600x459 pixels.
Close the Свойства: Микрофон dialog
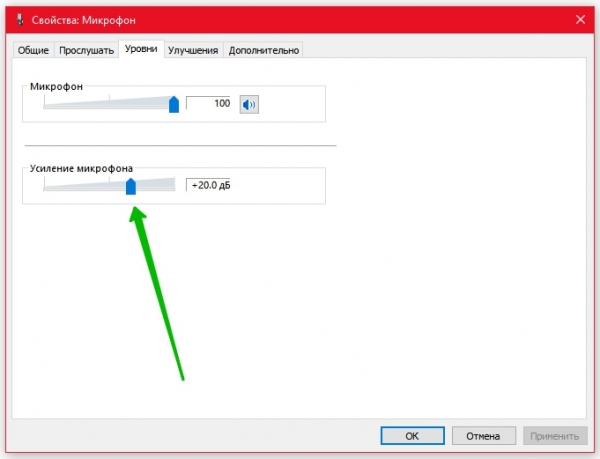(x=580, y=20)
